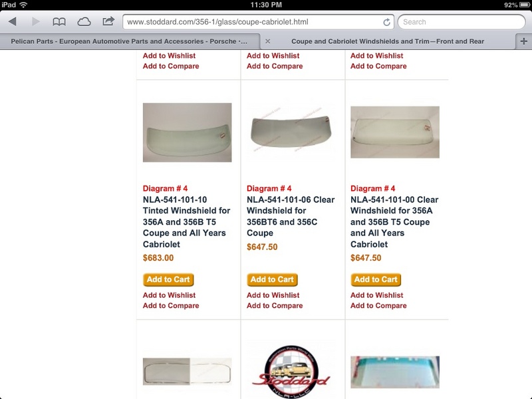532x399 pixels.
Task: Add to Wishlist under $683.00 windshield
Action: [169, 295]
